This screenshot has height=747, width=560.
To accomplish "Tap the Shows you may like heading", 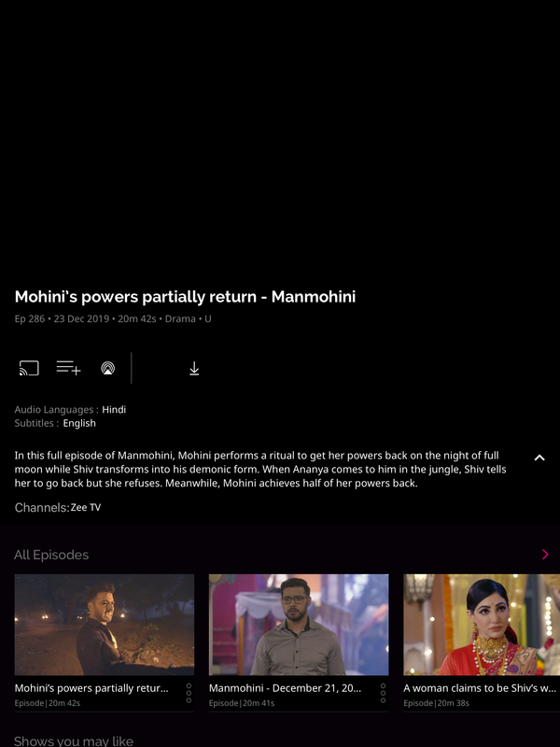I will (74, 740).
